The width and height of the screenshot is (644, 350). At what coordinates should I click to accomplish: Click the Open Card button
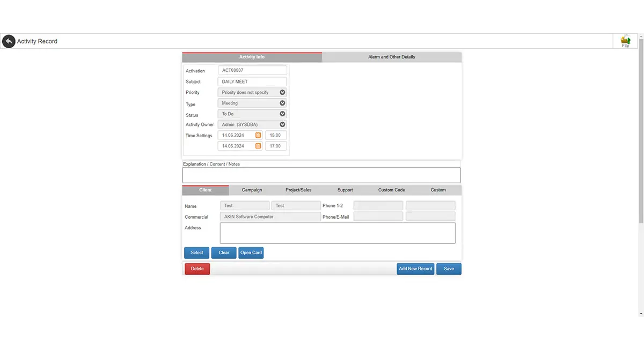(251, 252)
